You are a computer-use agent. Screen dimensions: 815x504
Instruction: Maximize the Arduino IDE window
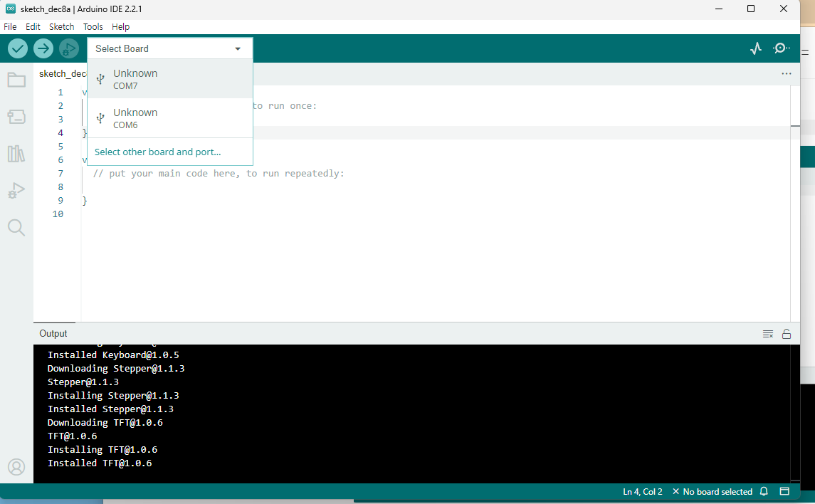(750, 9)
